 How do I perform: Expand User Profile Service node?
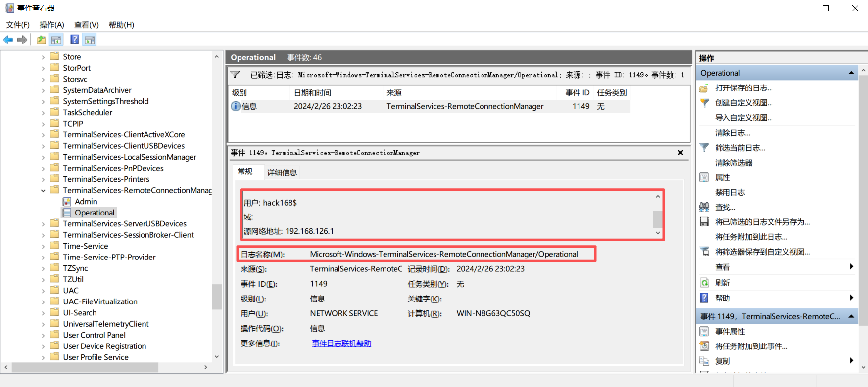point(43,357)
